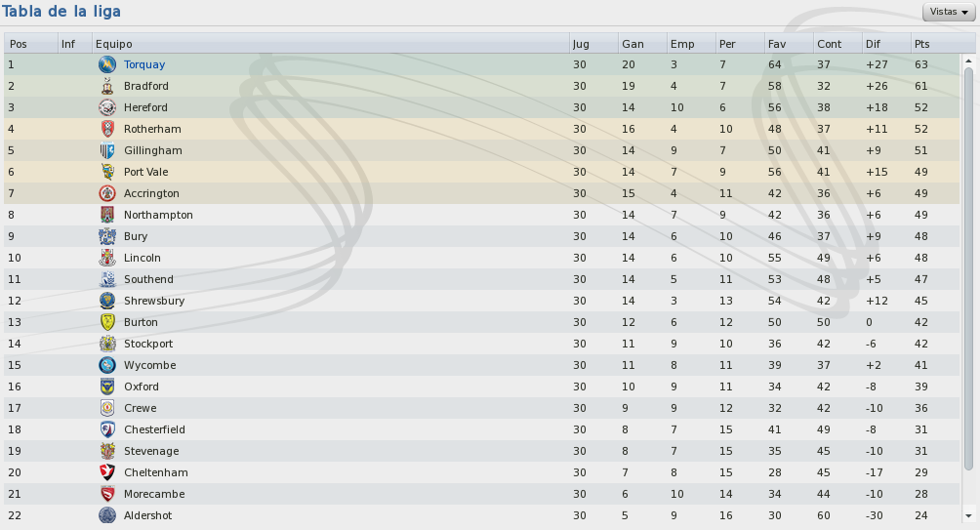
Task: Click the Bradford club badge
Action: coord(107,86)
